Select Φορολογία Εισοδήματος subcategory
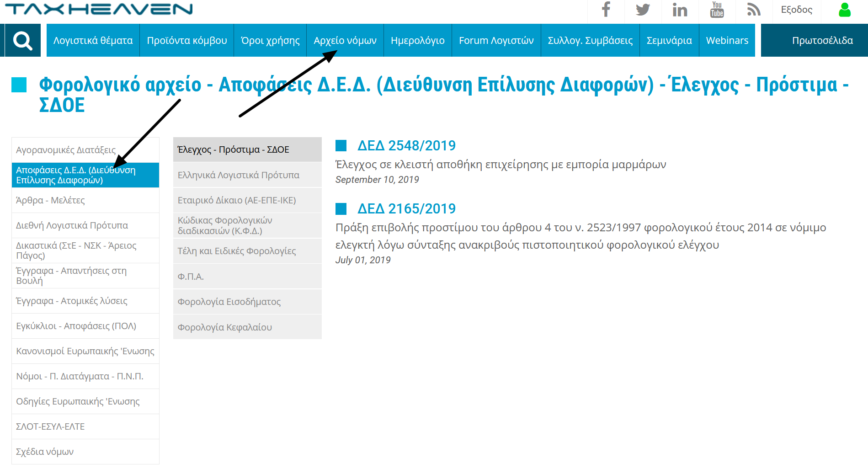Image resolution: width=868 pixels, height=469 pixels. (x=229, y=302)
